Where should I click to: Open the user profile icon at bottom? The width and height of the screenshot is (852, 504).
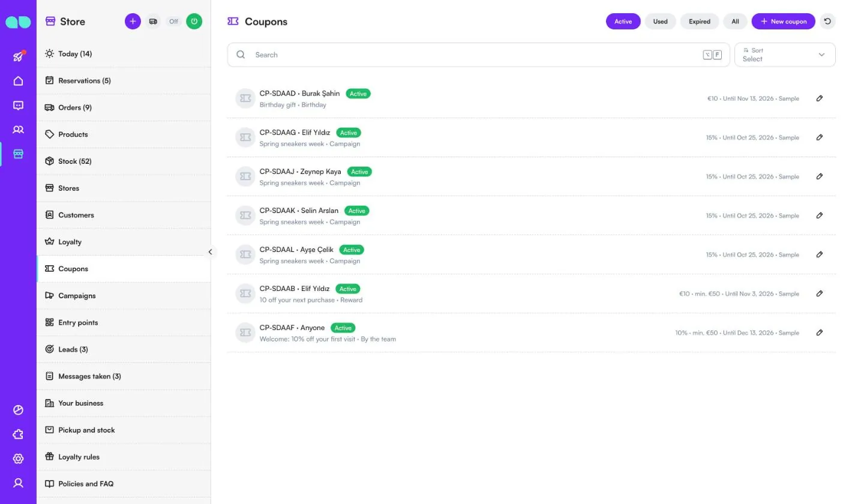[18, 483]
